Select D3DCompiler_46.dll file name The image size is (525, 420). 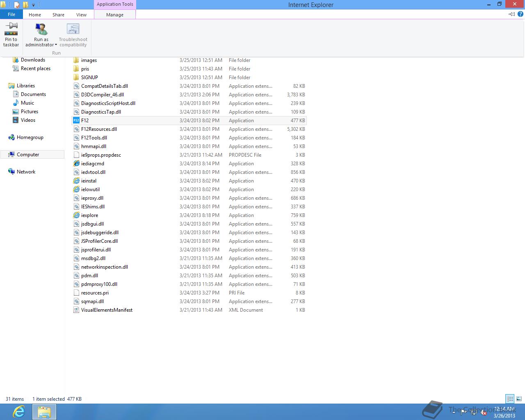point(103,95)
